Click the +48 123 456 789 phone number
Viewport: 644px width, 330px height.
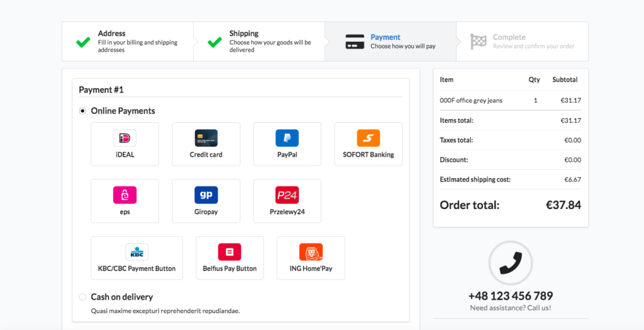pos(511,296)
